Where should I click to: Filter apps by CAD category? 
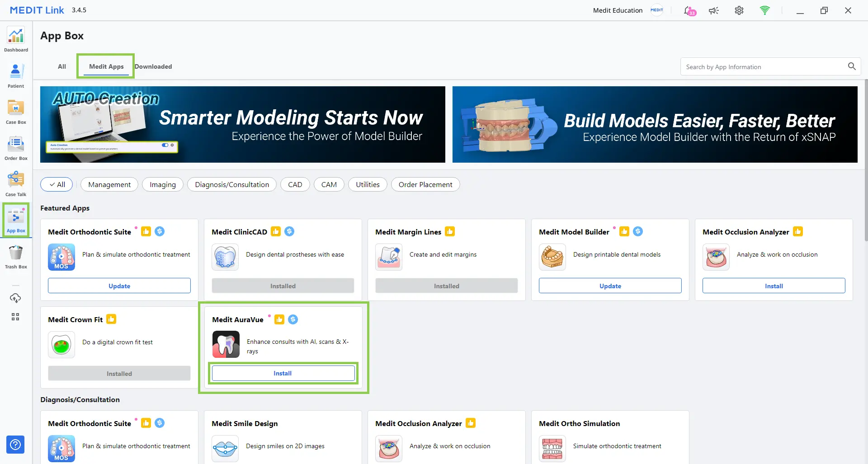click(x=295, y=184)
